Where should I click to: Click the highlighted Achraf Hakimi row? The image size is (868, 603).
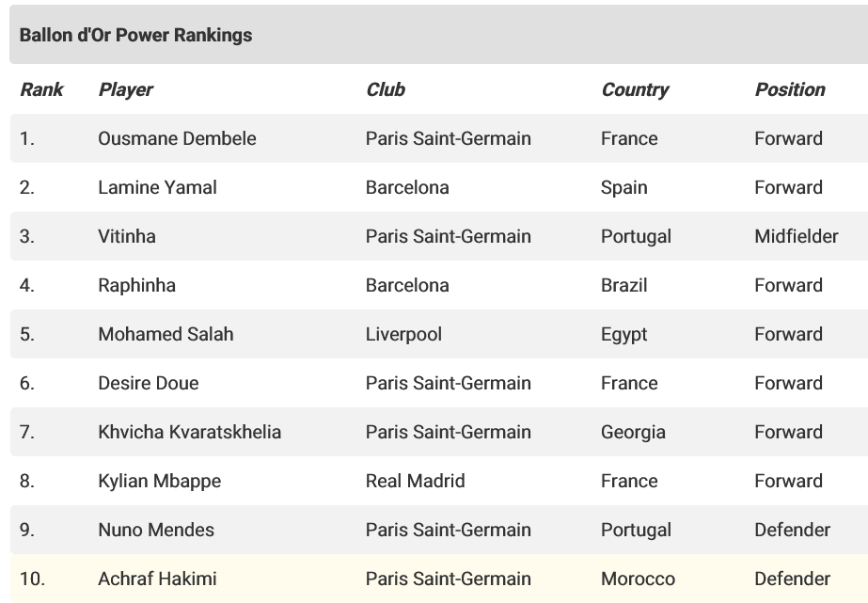click(439, 579)
